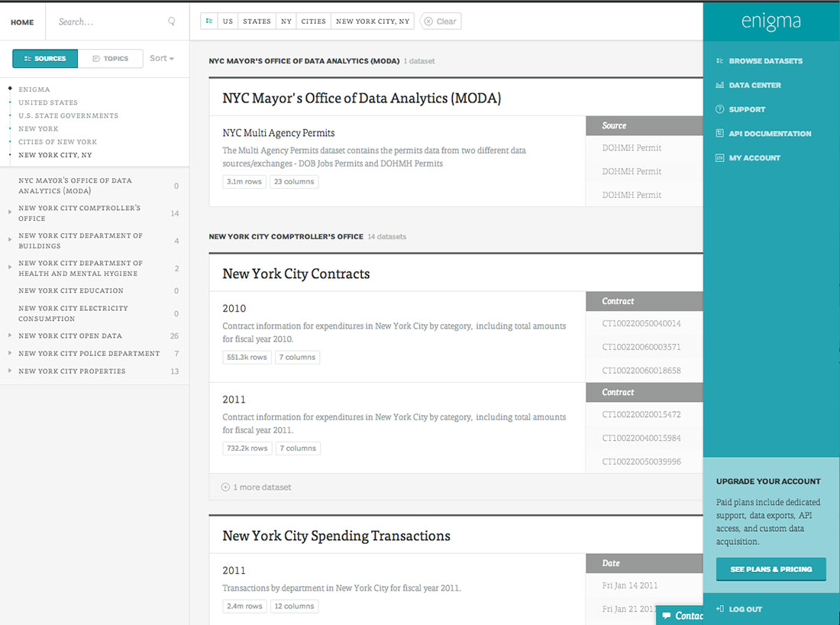Switch to the Sources view
Image resolution: width=840 pixels, height=625 pixels.
(45, 59)
